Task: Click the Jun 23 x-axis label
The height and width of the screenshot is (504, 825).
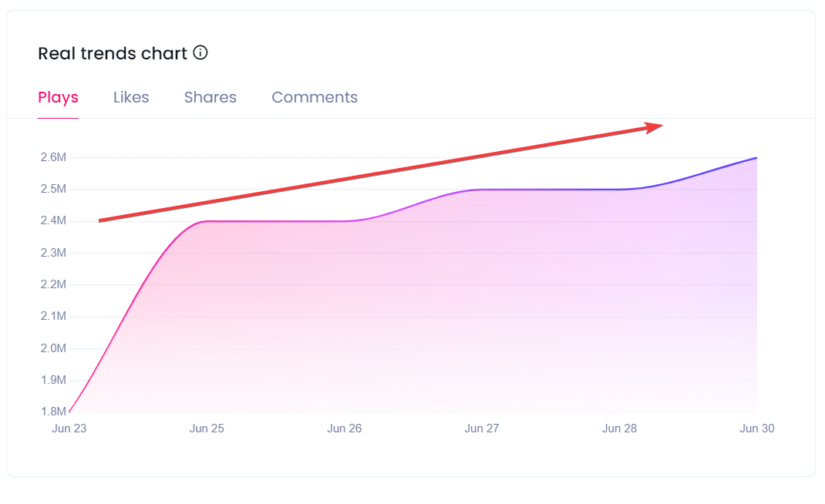Action: pyautogui.click(x=69, y=428)
